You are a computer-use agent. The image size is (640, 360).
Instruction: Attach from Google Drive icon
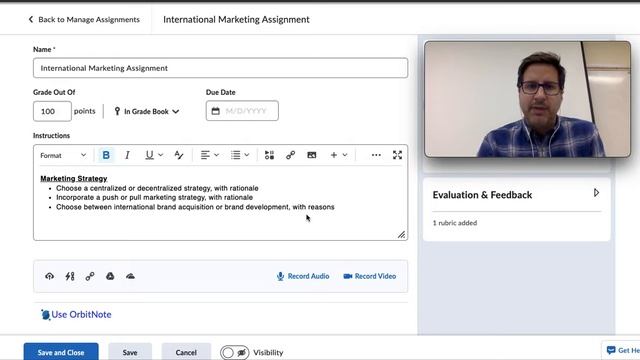click(x=110, y=276)
